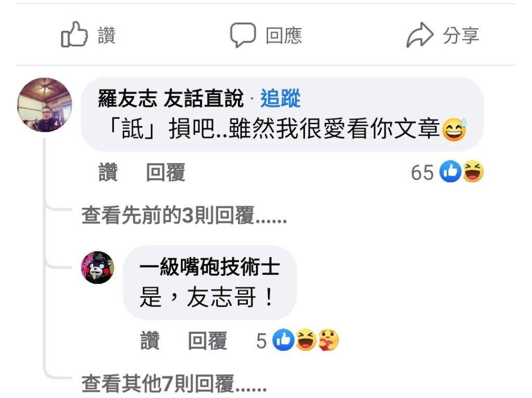Tap the thumbs-up Like icon on the post

(74, 34)
